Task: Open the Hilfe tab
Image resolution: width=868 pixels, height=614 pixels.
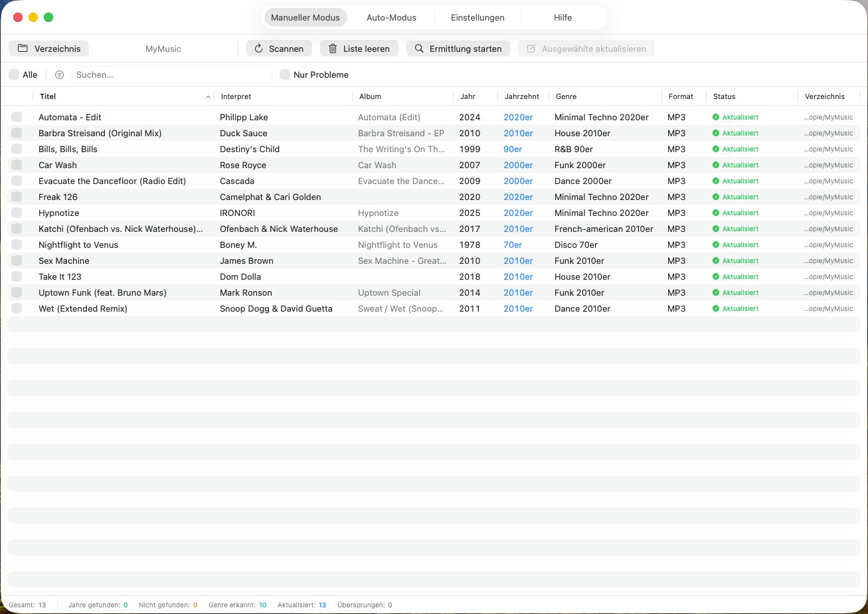Action: [x=563, y=18]
